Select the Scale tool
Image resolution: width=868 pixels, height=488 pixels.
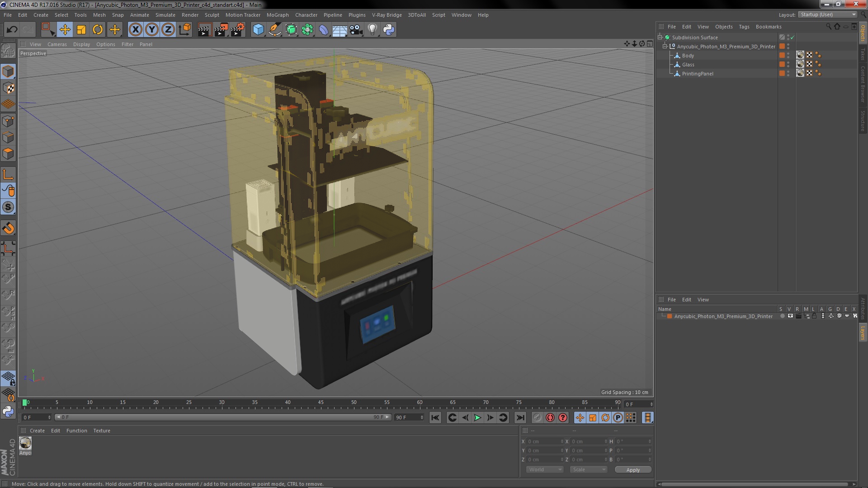click(x=81, y=30)
